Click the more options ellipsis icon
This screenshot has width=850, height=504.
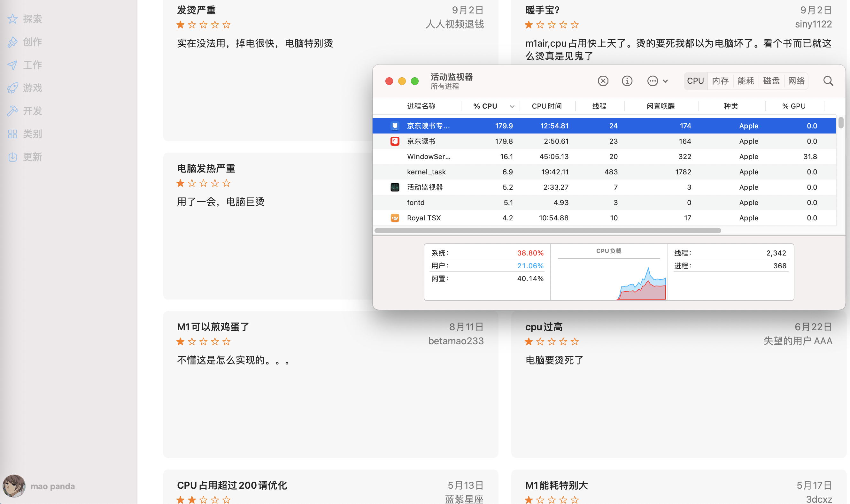click(652, 81)
